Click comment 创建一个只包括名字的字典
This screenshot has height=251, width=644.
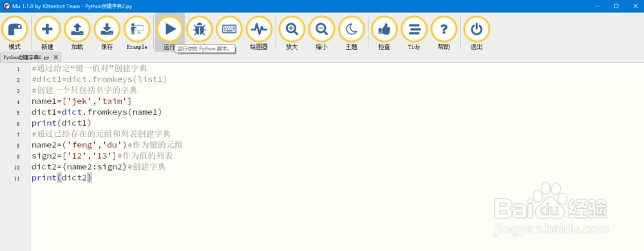point(84,90)
